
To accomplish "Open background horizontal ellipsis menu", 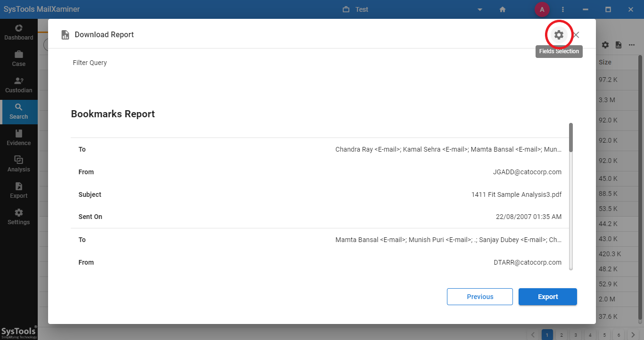I will tap(632, 45).
